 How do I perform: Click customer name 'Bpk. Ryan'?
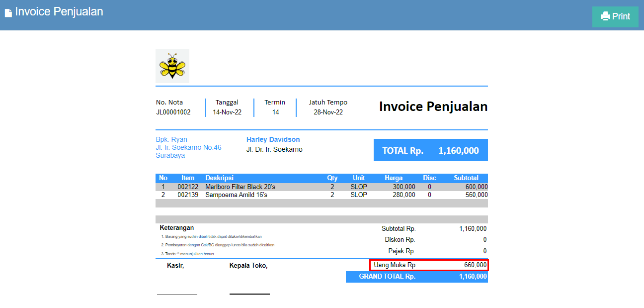(171, 139)
